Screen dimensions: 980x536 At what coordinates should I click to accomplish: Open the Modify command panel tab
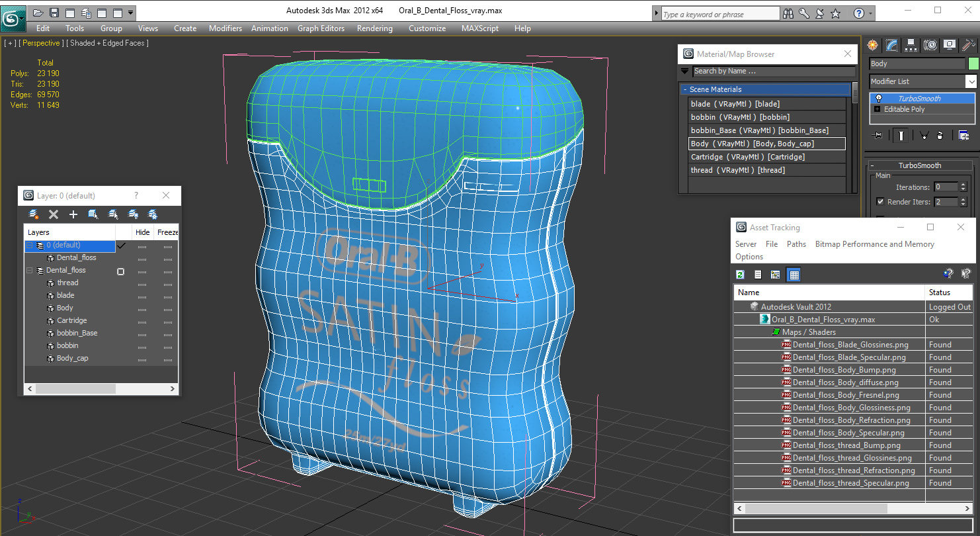click(x=892, y=45)
